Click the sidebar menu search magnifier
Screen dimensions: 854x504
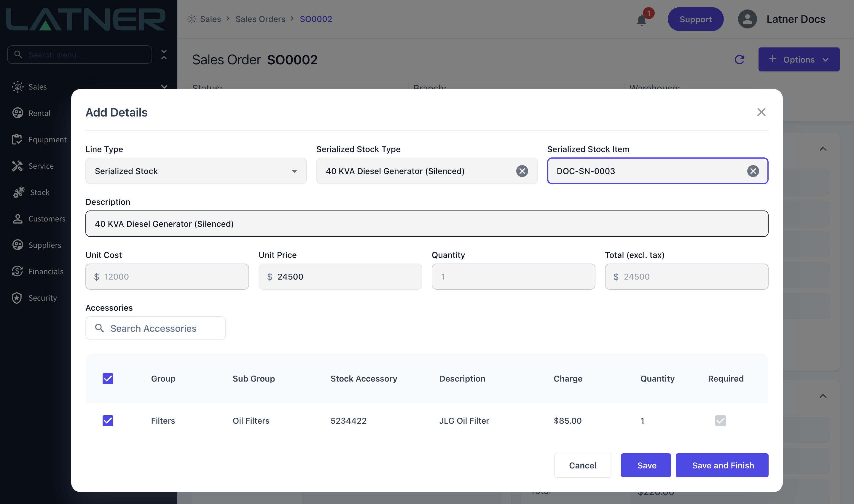[x=18, y=54]
